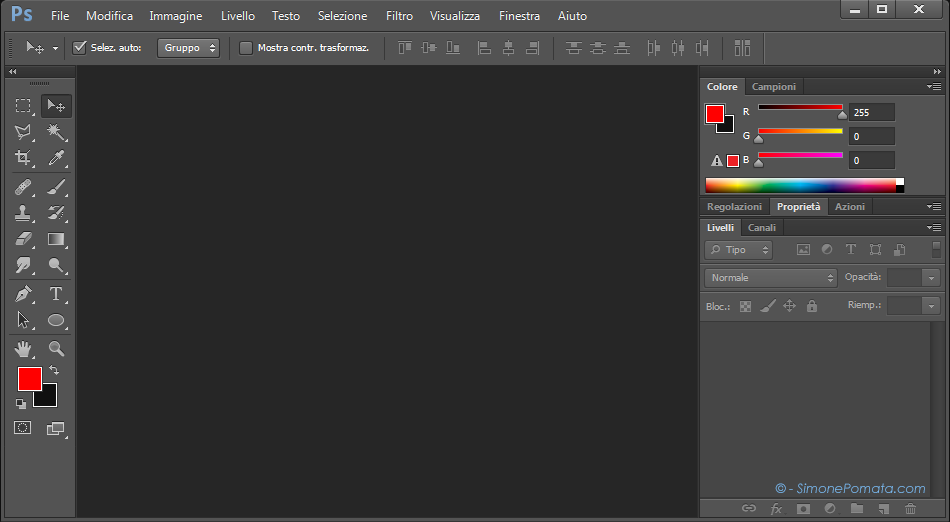Toggle type layer filter
950x522 pixels.
[x=851, y=249]
